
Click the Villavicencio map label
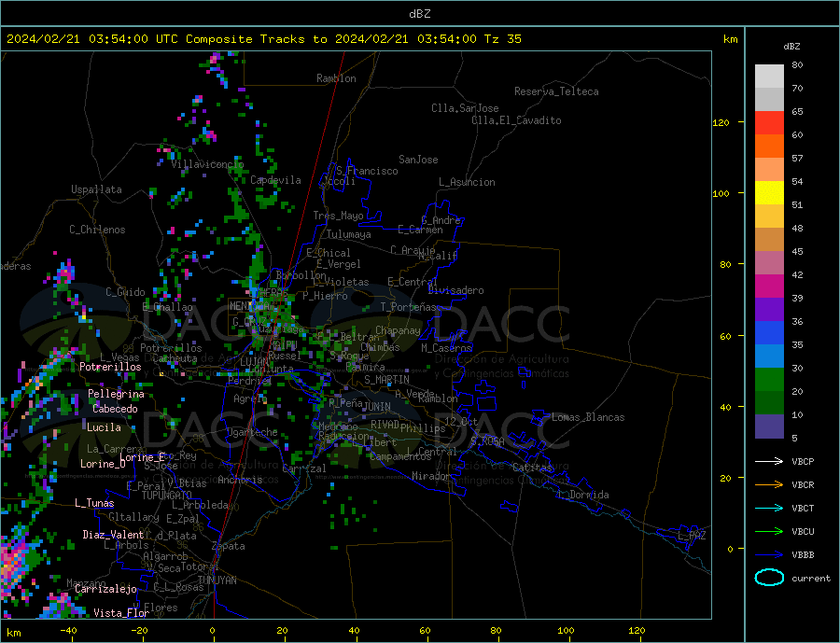[x=207, y=164]
